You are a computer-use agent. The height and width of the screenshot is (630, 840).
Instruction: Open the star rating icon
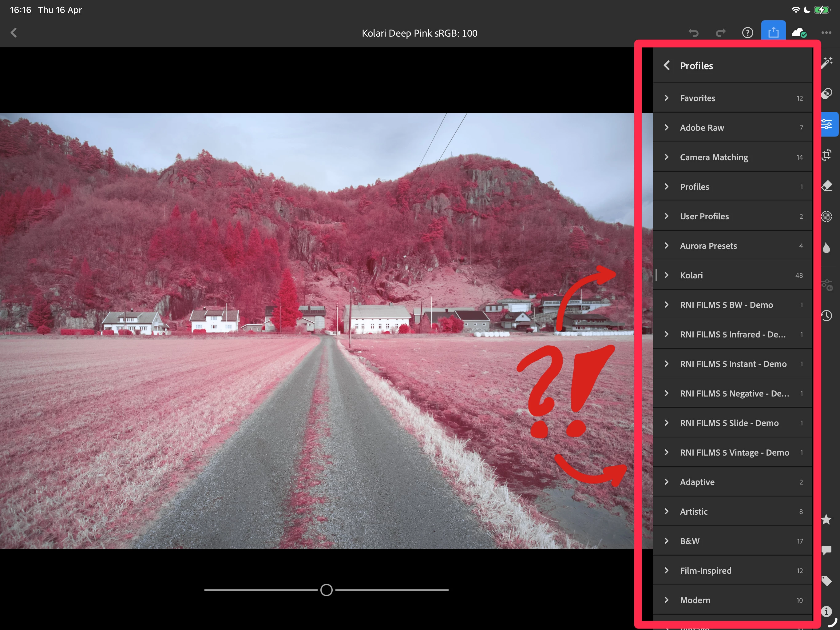point(827,520)
